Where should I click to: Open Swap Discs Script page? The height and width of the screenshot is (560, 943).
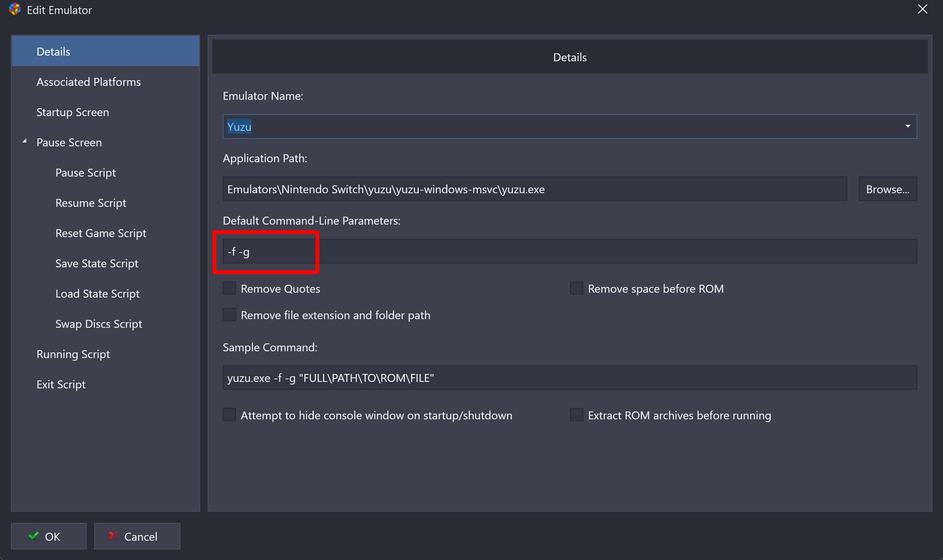point(99,324)
